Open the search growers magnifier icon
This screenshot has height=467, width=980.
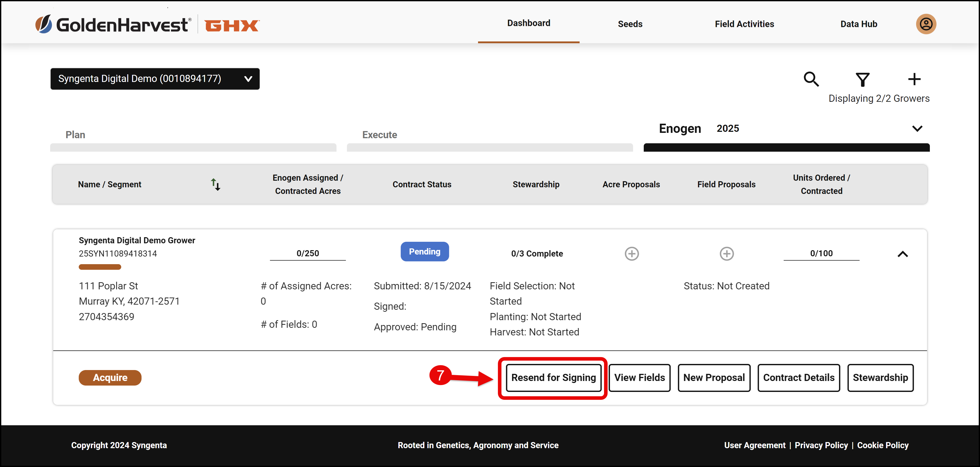[811, 79]
